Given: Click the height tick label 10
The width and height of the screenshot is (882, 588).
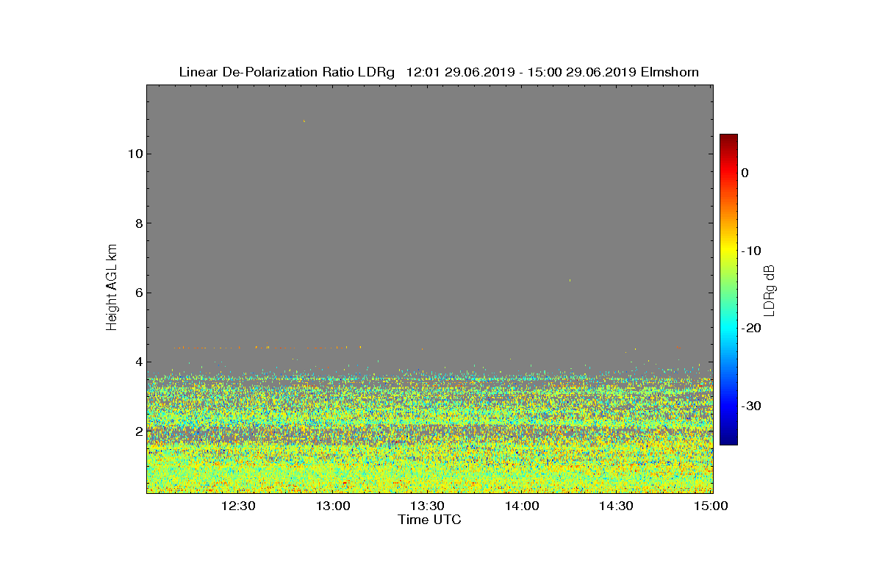Looking at the screenshot, I should point(134,154).
